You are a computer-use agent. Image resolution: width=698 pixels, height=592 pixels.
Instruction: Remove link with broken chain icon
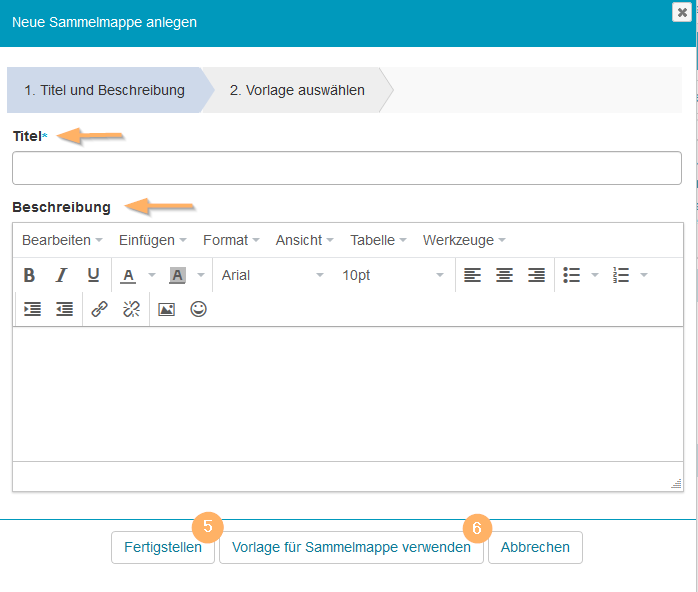(131, 309)
